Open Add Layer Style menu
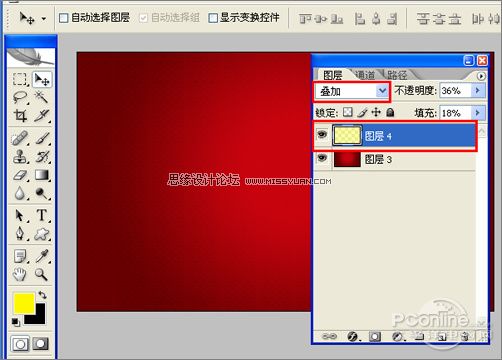 353,336
